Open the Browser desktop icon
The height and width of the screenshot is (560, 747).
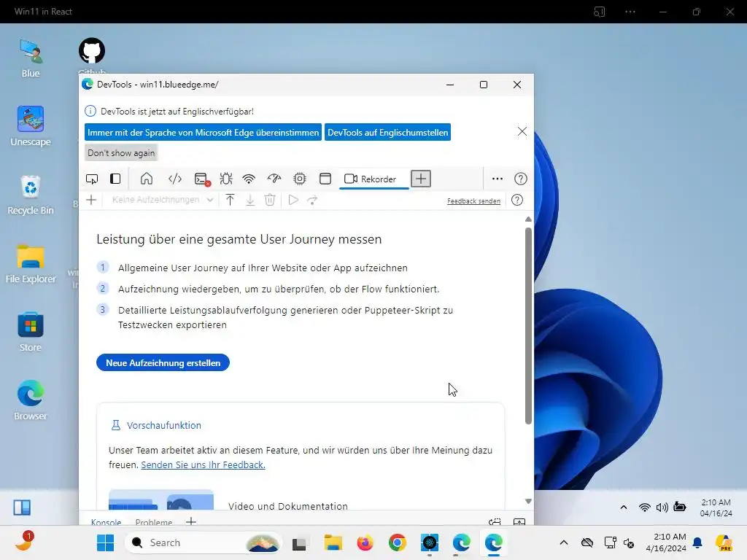tap(31, 400)
